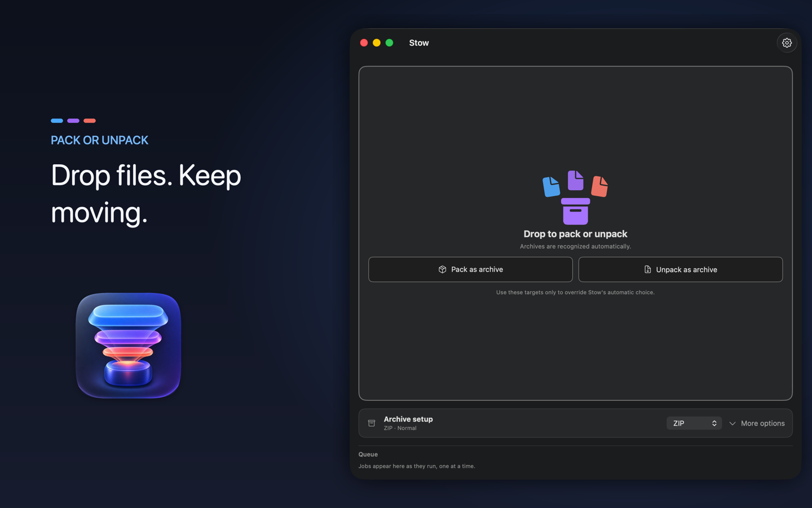This screenshot has height=508, width=812.
Task: Open Stow settings with the gear icon
Action: [787, 43]
